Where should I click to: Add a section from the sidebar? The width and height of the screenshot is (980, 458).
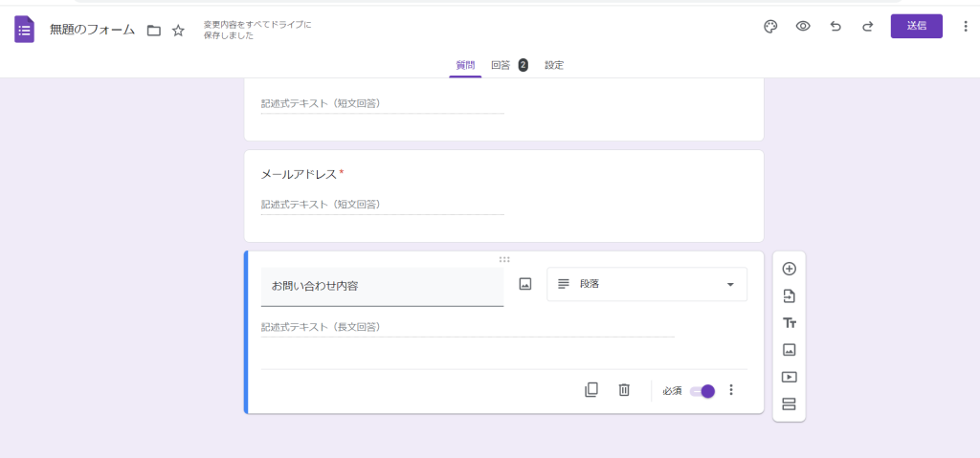coord(790,403)
